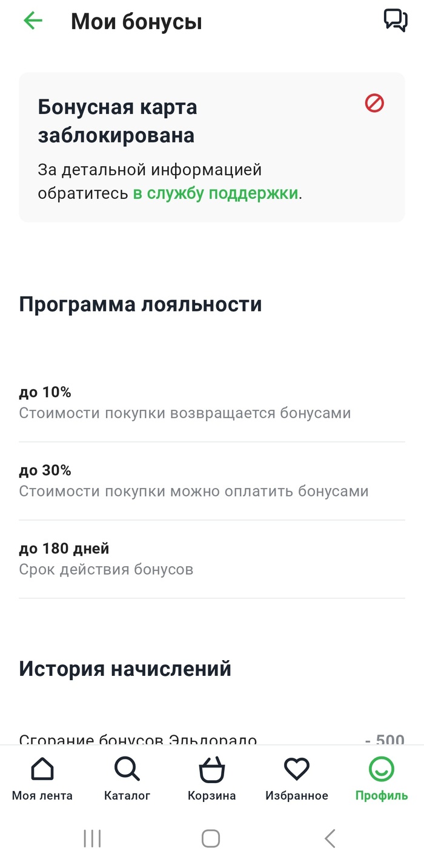The width and height of the screenshot is (424, 868).
Task: Open the Избранное heart icon
Action: (297, 770)
